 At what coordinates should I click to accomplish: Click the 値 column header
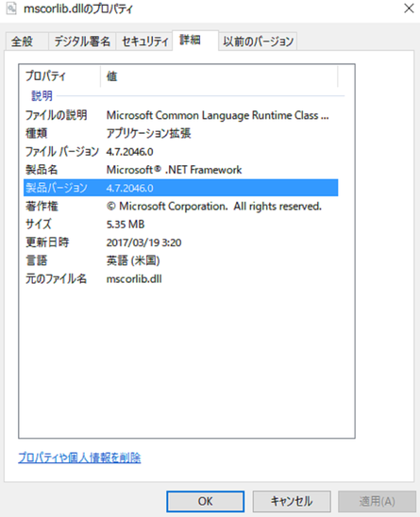click(x=219, y=76)
